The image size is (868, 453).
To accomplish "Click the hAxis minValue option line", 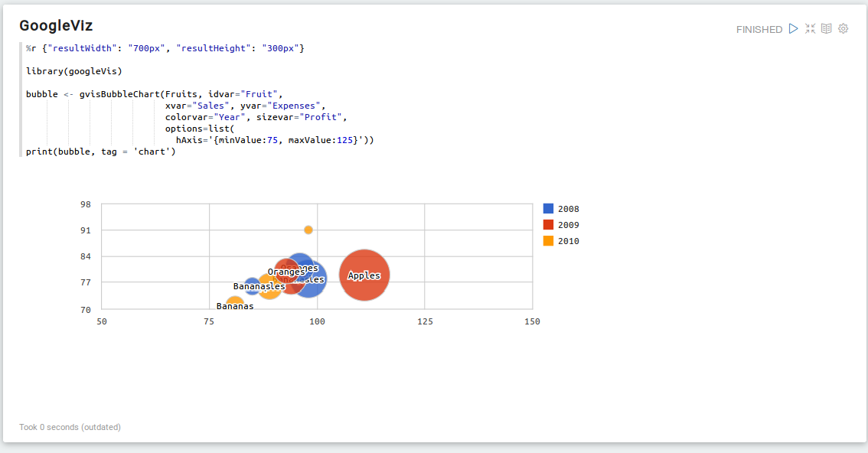I will coord(275,140).
